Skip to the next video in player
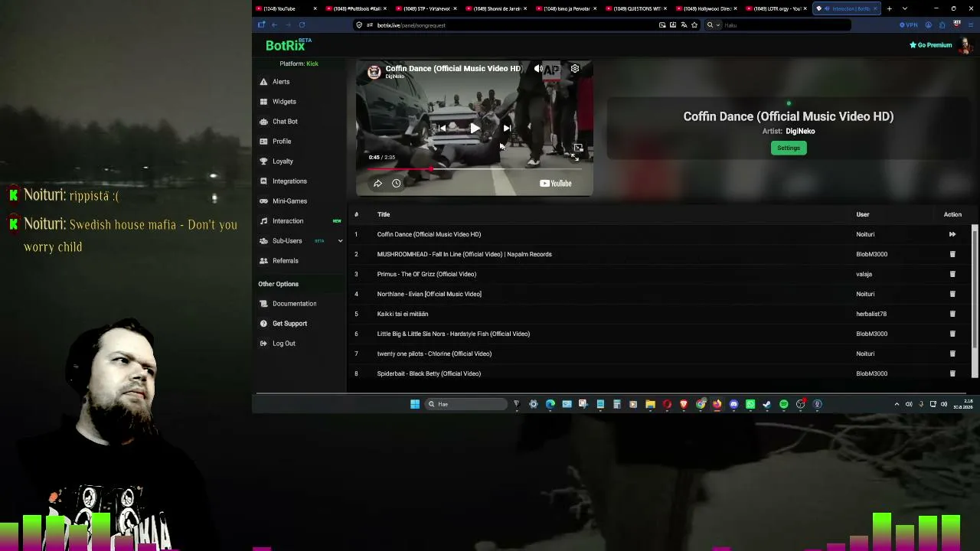 click(507, 129)
